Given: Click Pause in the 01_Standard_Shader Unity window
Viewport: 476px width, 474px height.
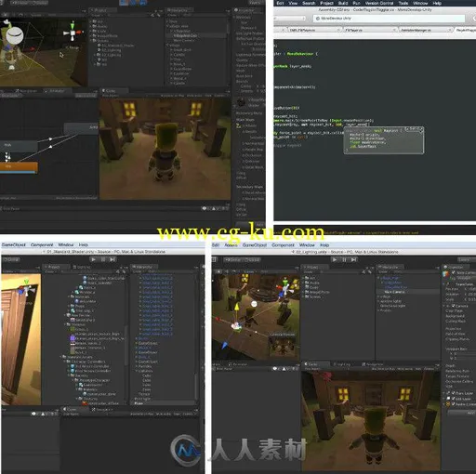Looking at the screenshot, I should click(x=103, y=259).
